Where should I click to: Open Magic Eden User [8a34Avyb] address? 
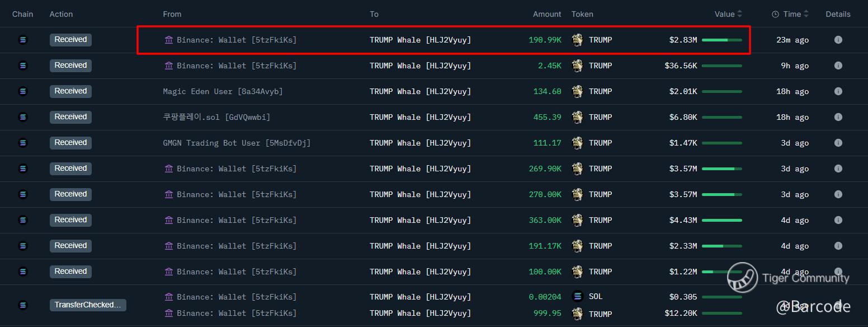223,91
